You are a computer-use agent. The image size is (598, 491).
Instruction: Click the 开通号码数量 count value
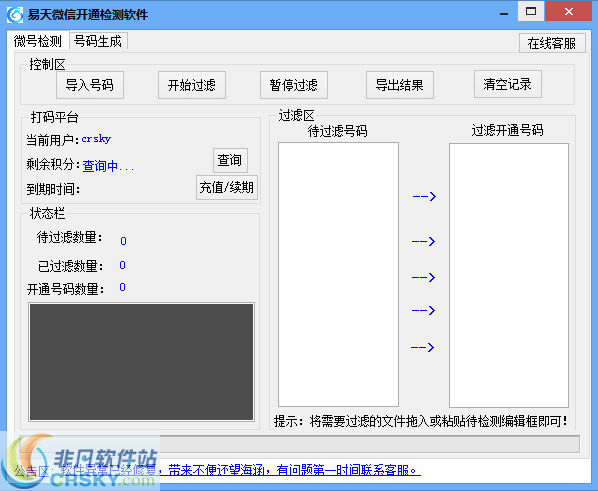pos(122,287)
